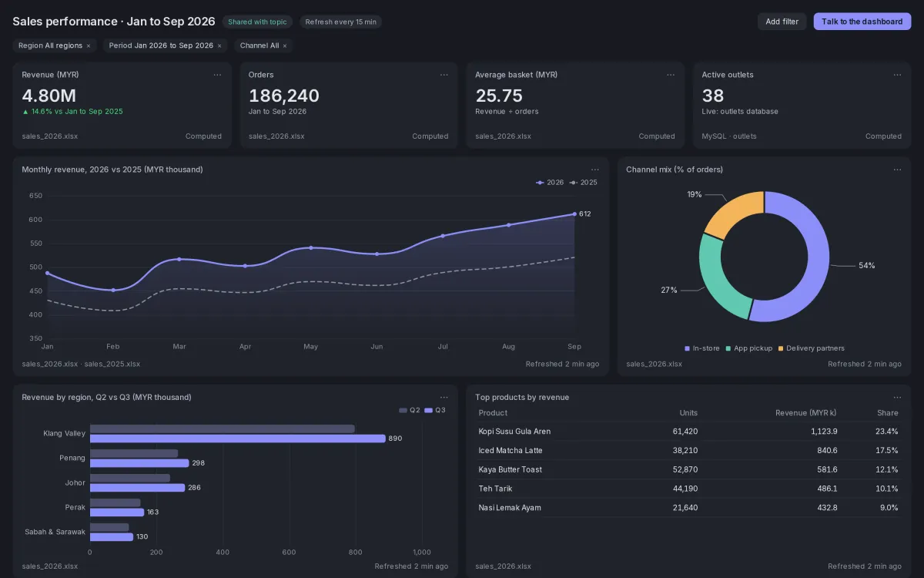Image resolution: width=924 pixels, height=578 pixels.
Task: Toggle the App pickup legend entry
Action: pyautogui.click(x=748, y=348)
